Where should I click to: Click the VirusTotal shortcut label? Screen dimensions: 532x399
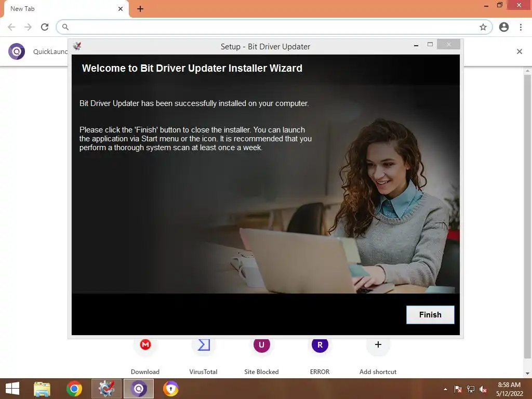(203, 372)
